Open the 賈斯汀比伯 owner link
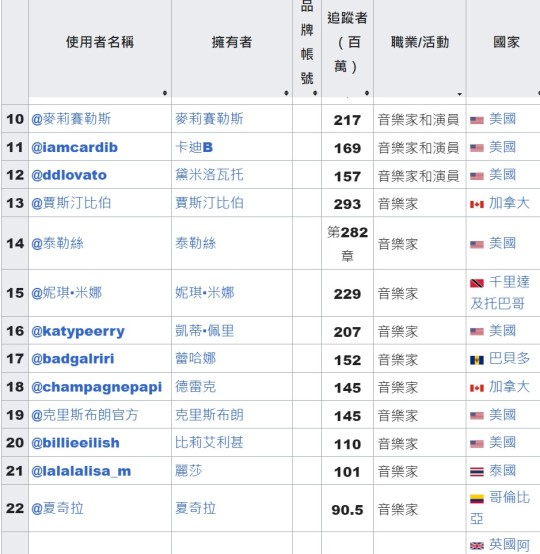 (x=209, y=203)
